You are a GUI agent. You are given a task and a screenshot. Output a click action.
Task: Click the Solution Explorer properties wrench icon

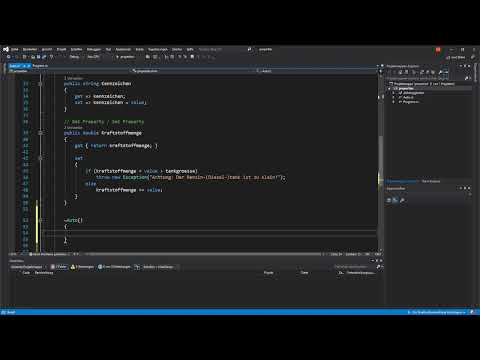[x=440, y=72]
